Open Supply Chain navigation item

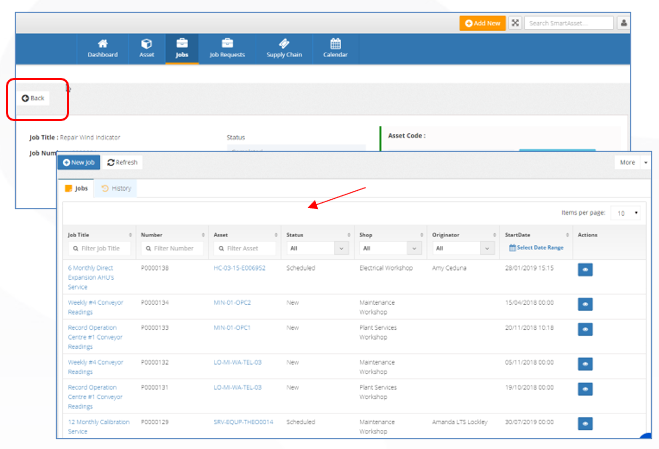coord(284,48)
